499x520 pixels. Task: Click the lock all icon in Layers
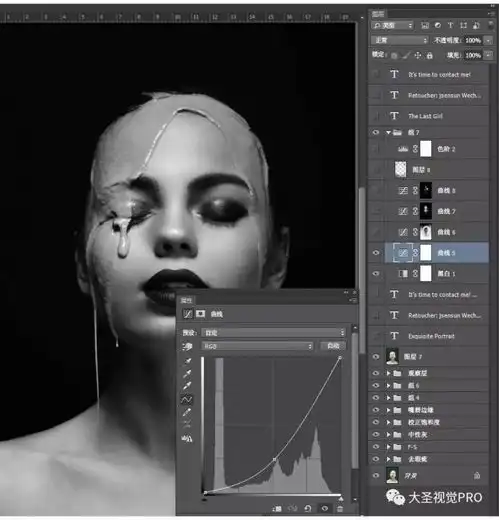430,55
